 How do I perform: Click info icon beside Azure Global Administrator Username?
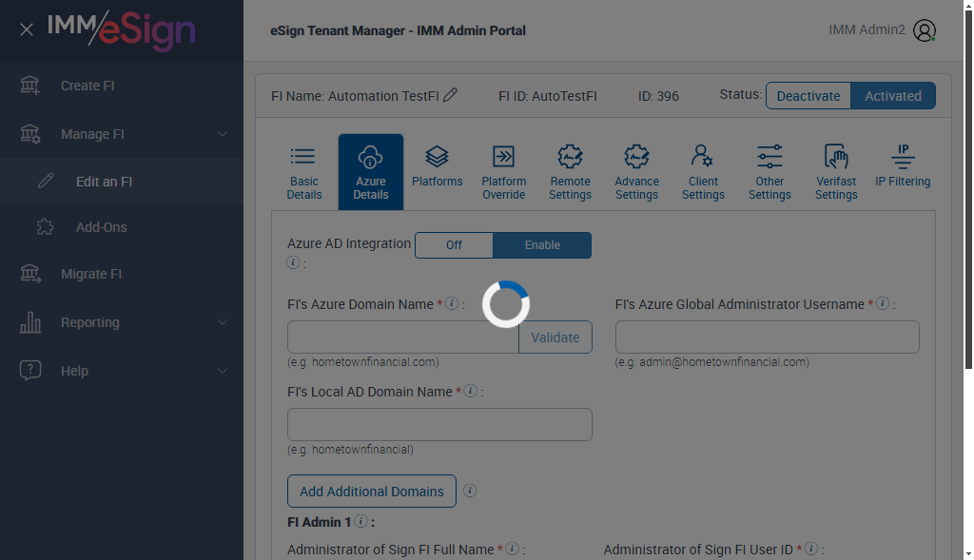point(882,303)
